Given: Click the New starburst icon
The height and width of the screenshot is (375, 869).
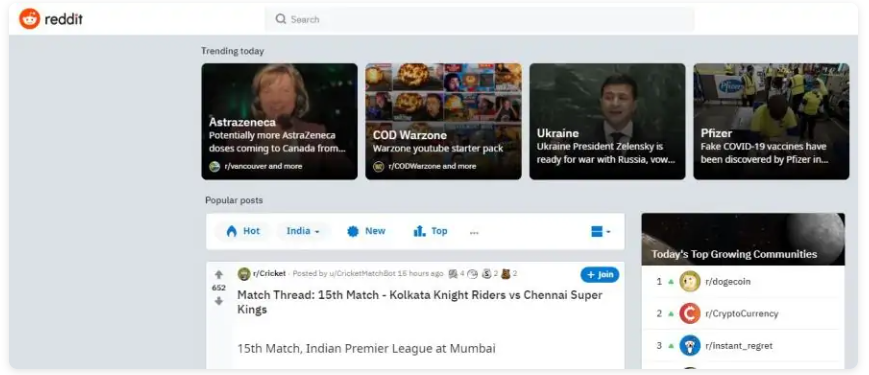Looking at the screenshot, I should pos(353,232).
